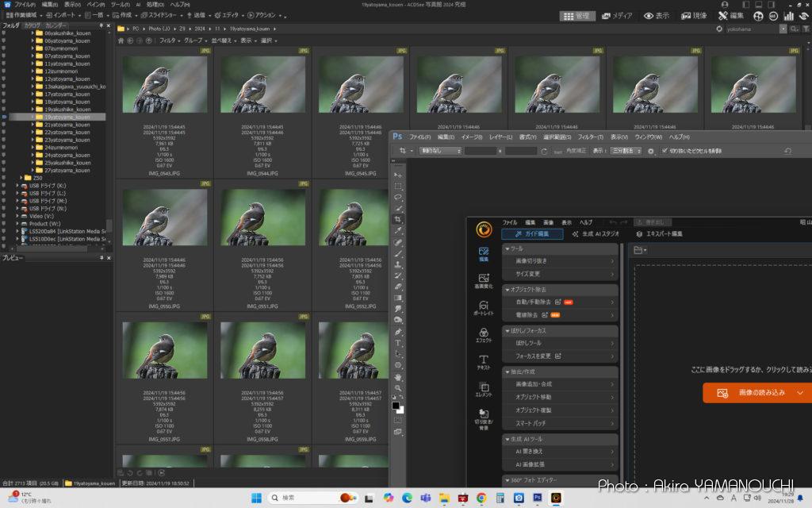Click Photoshop foreground color swatch
Image resolution: width=812 pixels, height=508 pixels.
pyautogui.click(x=396, y=406)
